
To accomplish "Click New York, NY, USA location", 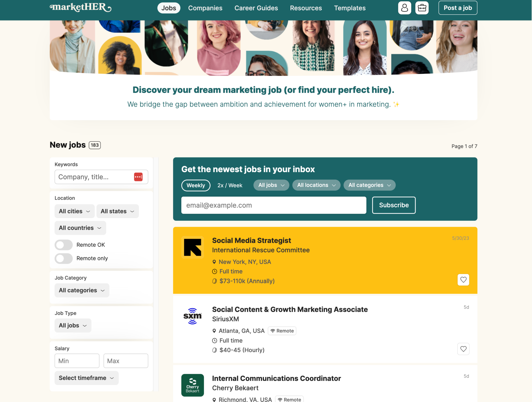I will (x=245, y=262).
